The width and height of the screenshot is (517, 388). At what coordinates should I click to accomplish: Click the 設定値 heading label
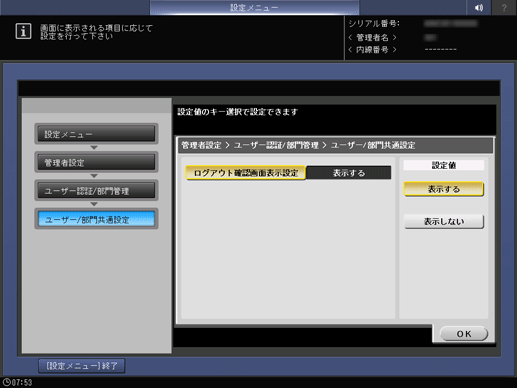(x=444, y=165)
